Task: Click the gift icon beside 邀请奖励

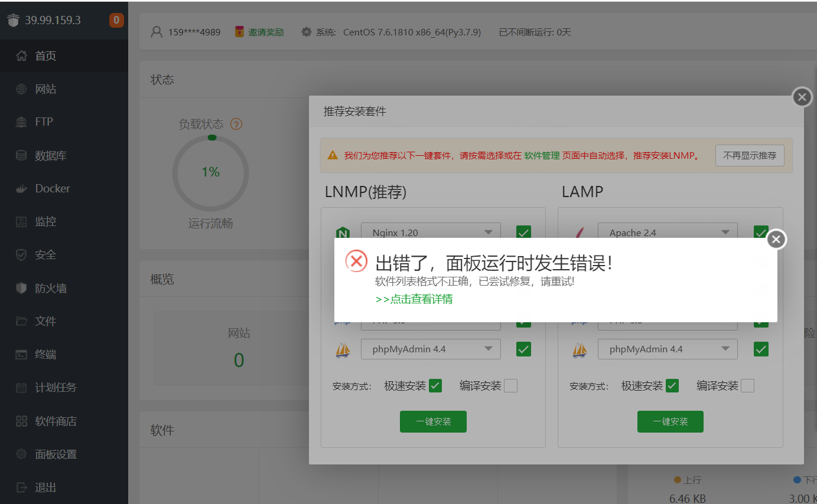Action: click(x=239, y=32)
